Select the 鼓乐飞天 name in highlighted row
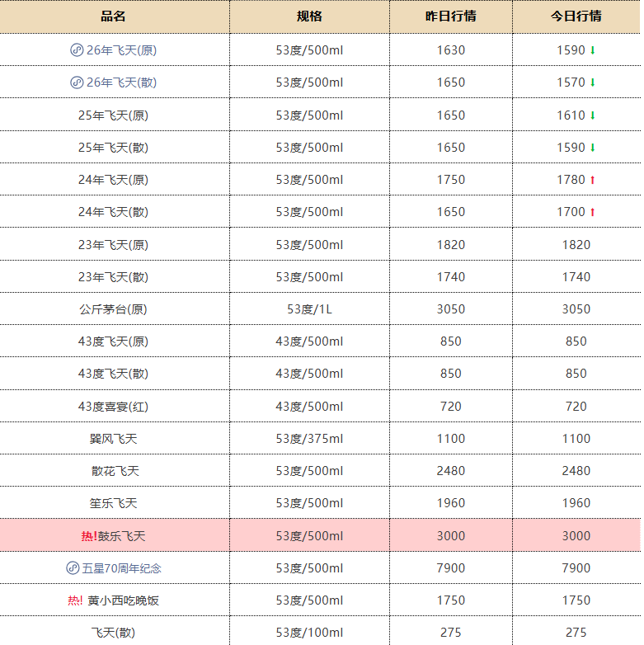Viewport: 644px width, 645px height. click(122, 536)
